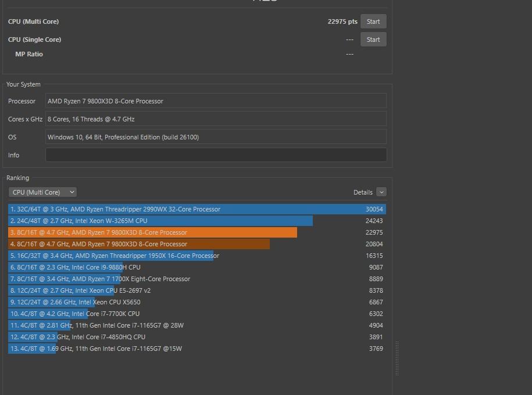Screen dimensions: 532x395
Task: Click the Processor field showing AMD Ryzen 7 9800X3D
Action: coord(216,101)
